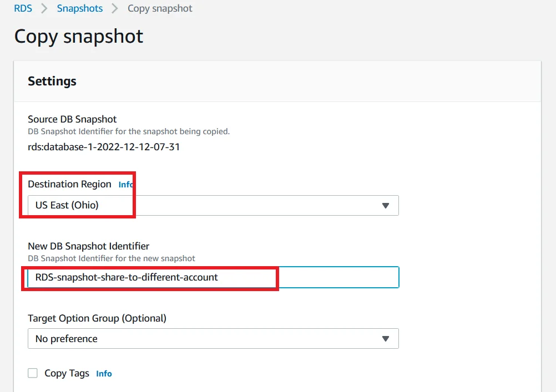Click the No preference option value
This screenshot has height=392, width=556.
(67, 339)
